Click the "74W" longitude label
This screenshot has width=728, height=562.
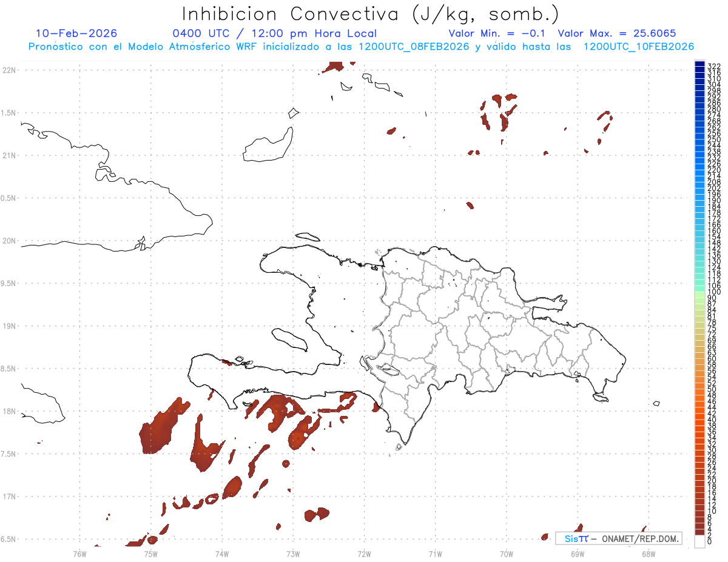(x=221, y=554)
